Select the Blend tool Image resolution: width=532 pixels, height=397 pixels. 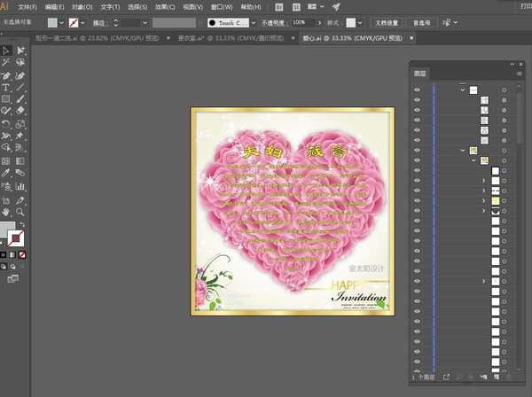[x=20, y=173]
